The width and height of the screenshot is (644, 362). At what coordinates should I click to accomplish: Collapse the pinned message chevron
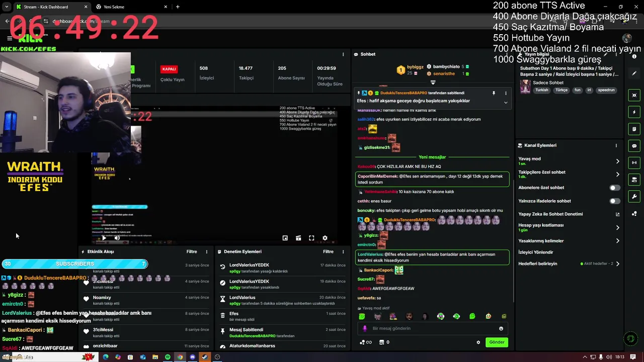[506, 103]
